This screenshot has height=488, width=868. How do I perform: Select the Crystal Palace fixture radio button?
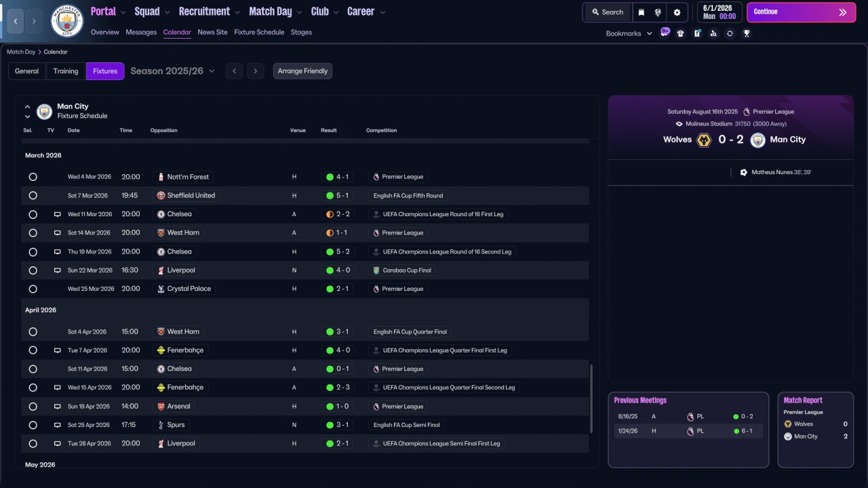point(33,289)
